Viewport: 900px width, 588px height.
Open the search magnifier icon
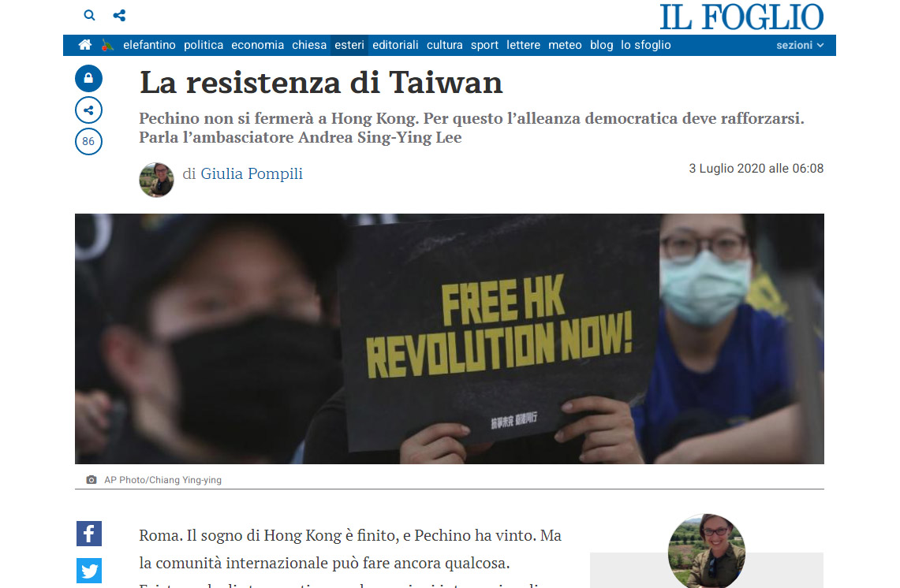(x=89, y=16)
